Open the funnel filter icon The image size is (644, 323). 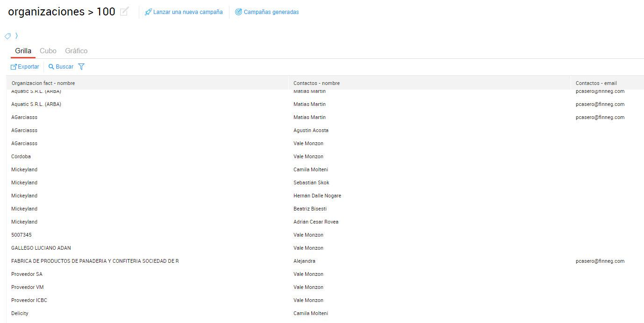click(x=81, y=67)
